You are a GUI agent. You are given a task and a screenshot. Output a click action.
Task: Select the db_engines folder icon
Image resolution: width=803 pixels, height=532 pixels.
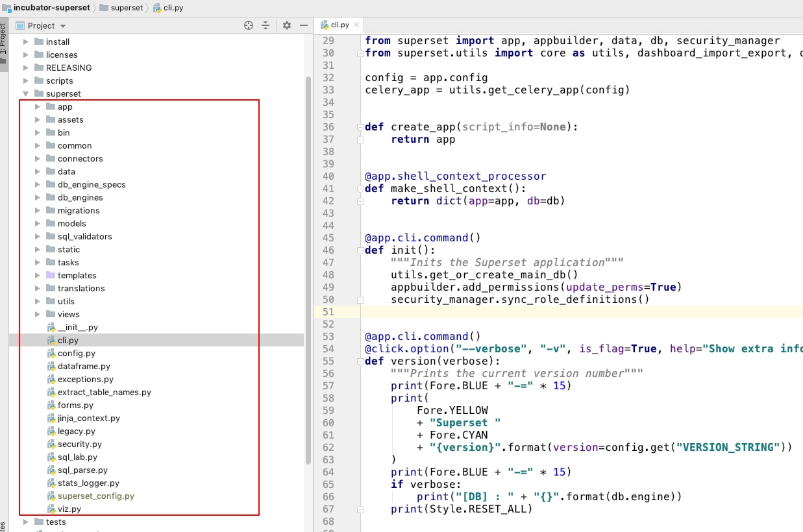[x=51, y=197]
